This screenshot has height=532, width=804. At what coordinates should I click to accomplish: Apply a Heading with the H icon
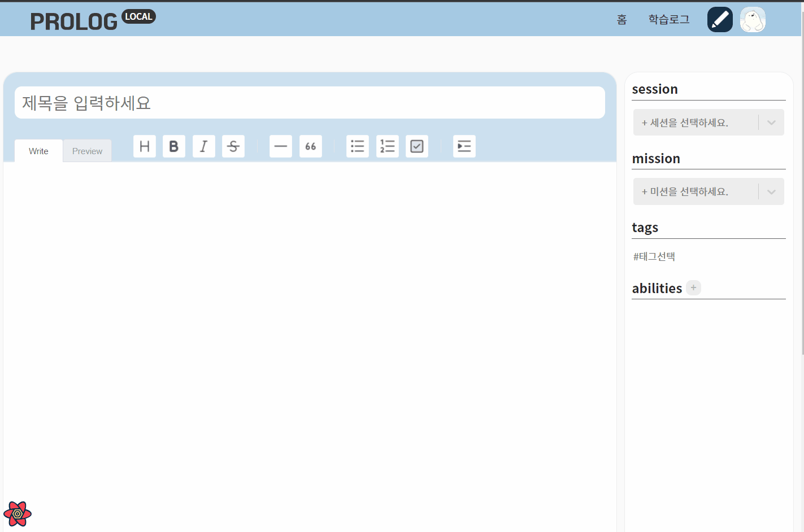click(x=144, y=146)
